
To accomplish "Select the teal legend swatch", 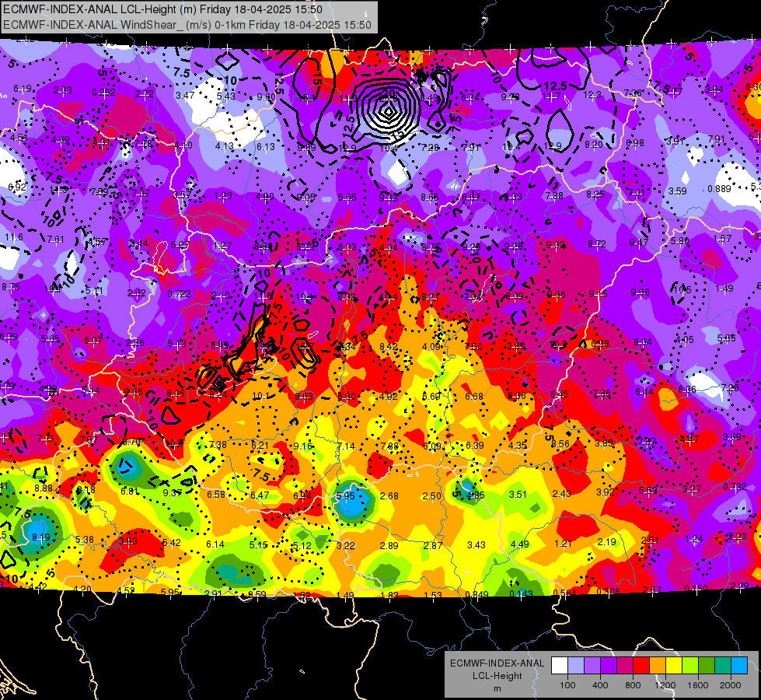I will pyautogui.click(x=723, y=666).
